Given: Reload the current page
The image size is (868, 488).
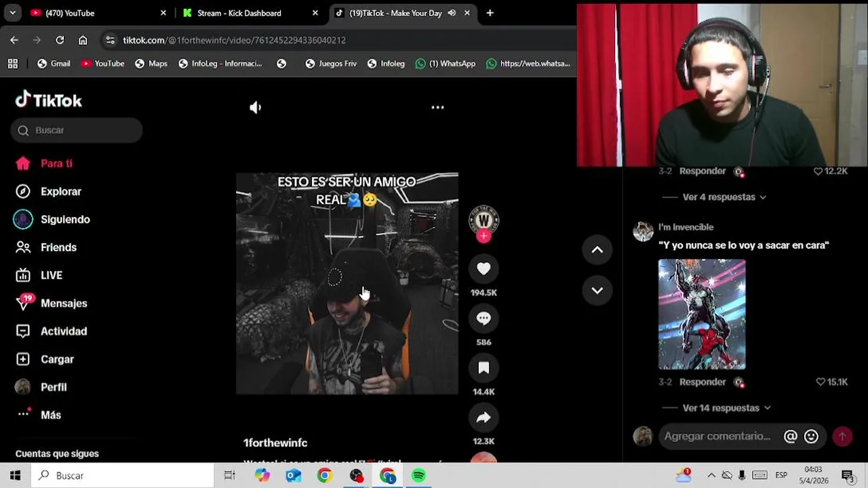Looking at the screenshot, I should (x=60, y=40).
